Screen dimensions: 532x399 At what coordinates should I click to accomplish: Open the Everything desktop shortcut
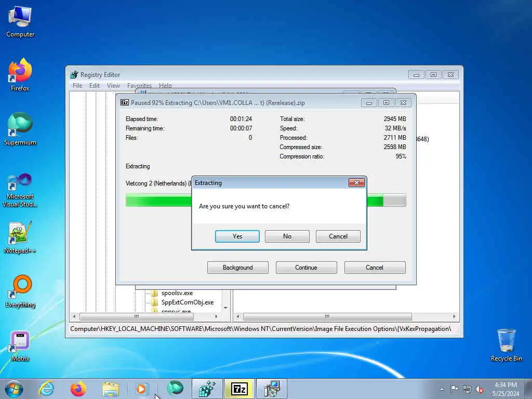[20, 291]
